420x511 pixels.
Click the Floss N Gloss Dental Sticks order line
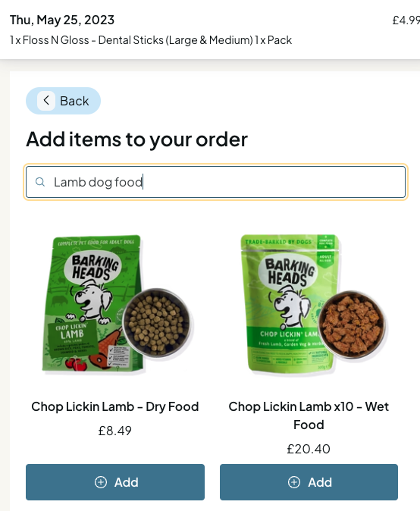point(151,40)
